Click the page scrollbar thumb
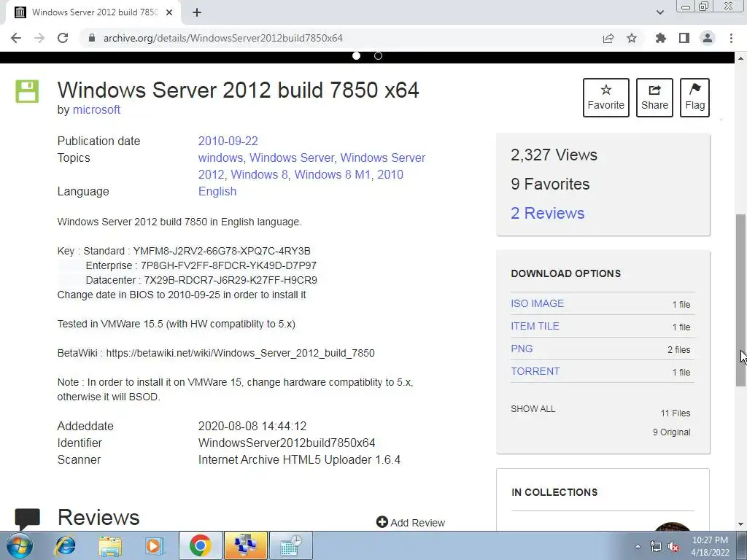The image size is (747, 560). coord(740,300)
